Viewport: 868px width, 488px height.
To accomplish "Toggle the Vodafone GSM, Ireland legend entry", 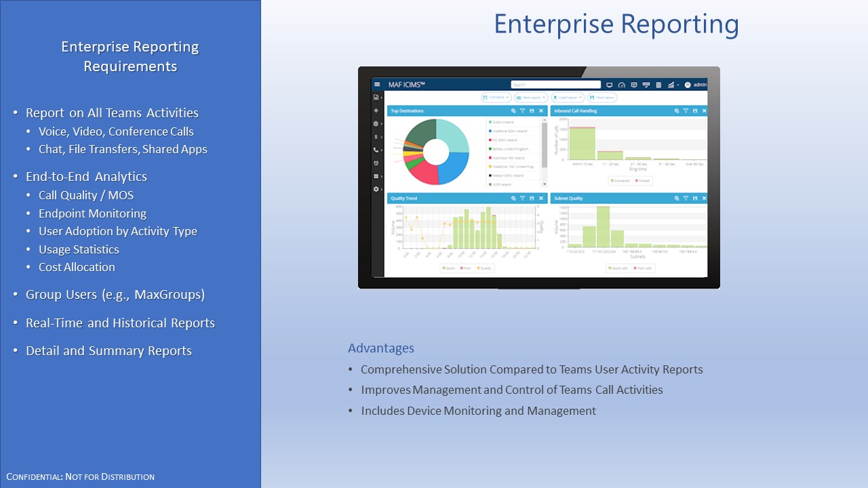I will tap(508, 131).
